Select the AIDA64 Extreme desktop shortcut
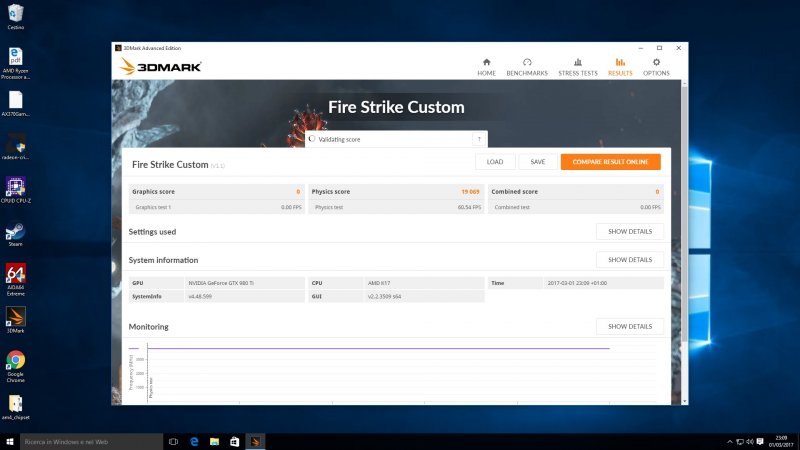The image size is (800, 450). (15, 279)
